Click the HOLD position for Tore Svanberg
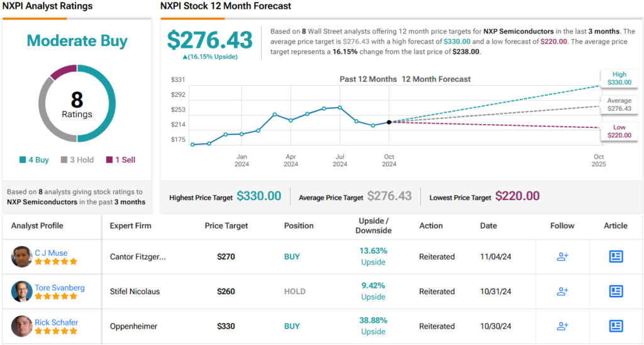The image size is (644, 345). tap(295, 291)
